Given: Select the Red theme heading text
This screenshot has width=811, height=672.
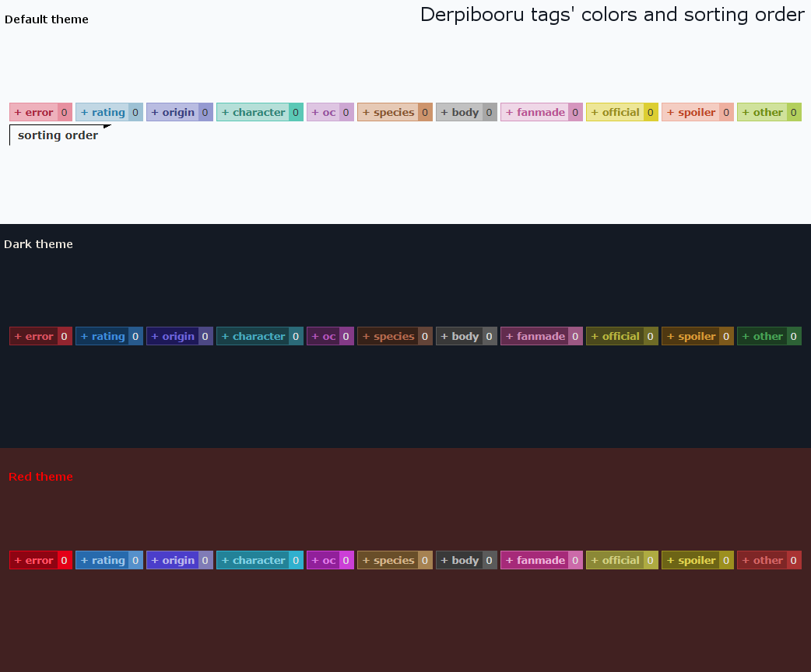Looking at the screenshot, I should (x=40, y=477).
